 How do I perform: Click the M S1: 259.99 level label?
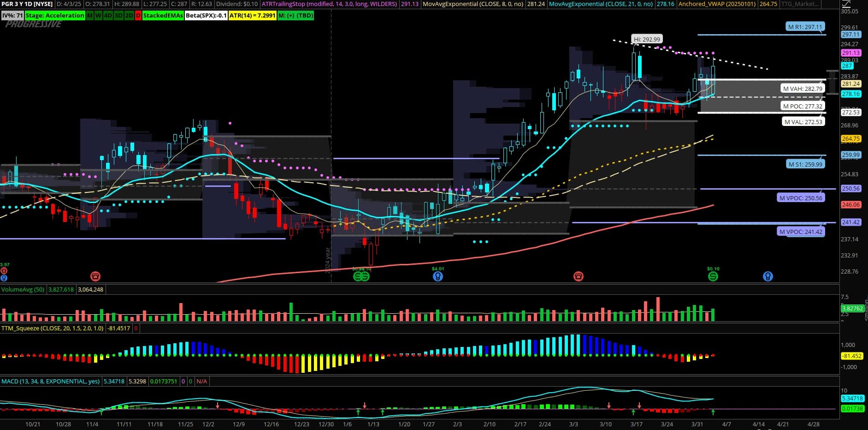pos(805,164)
